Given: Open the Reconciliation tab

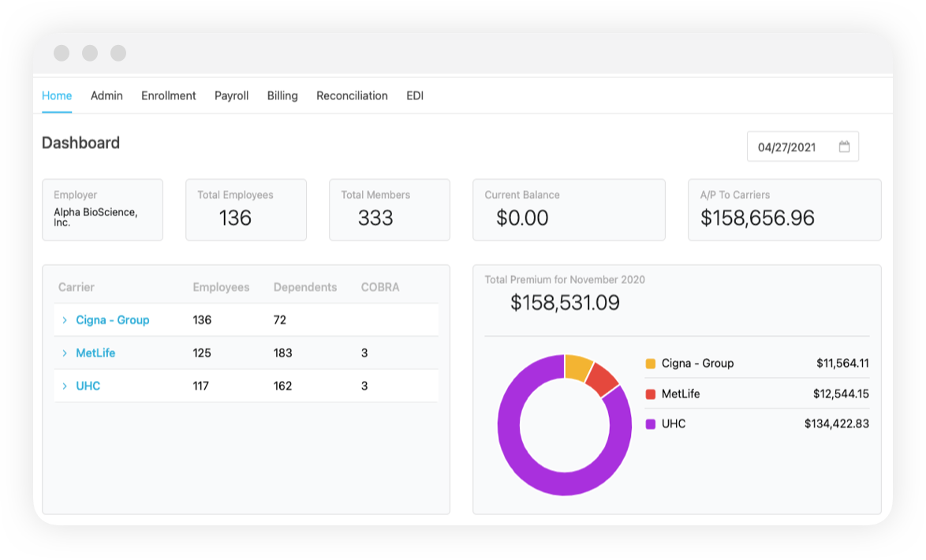Looking at the screenshot, I should pos(352,95).
